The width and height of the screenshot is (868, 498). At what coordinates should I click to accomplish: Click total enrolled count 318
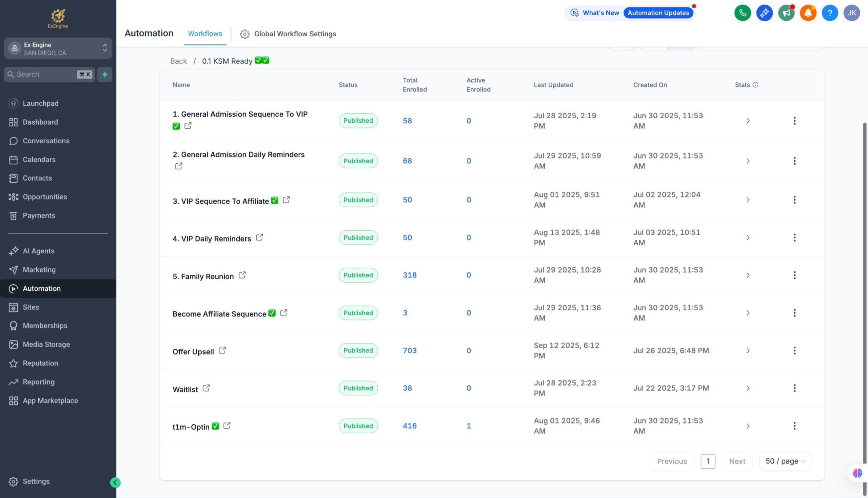409,275
